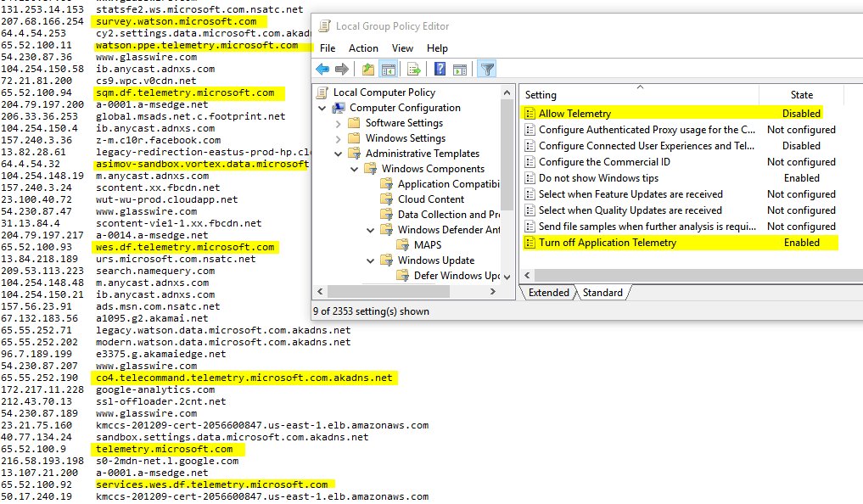The image size is (863, 504).
Task: Expand the Software Settings node
Action: pos(339,124)
